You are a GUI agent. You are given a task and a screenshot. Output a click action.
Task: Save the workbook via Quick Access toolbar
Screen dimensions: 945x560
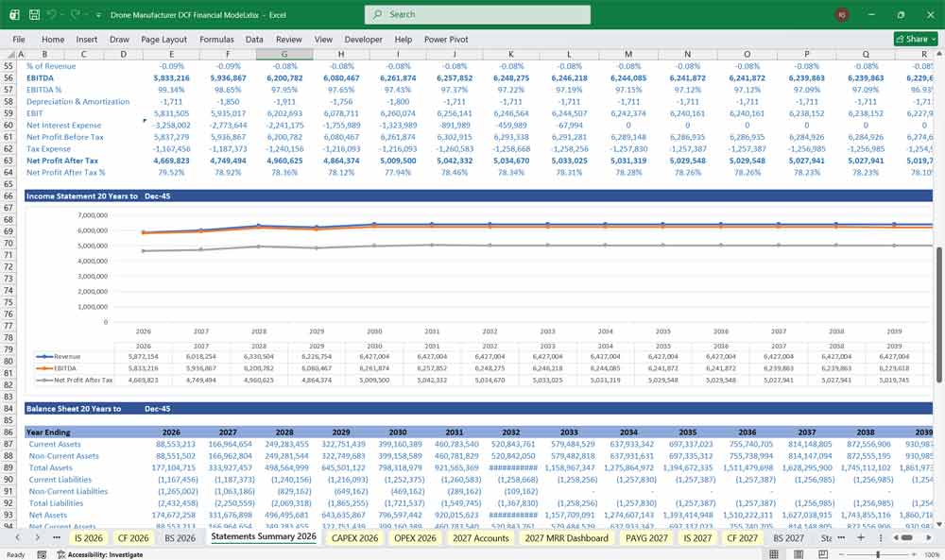point(34,14)
